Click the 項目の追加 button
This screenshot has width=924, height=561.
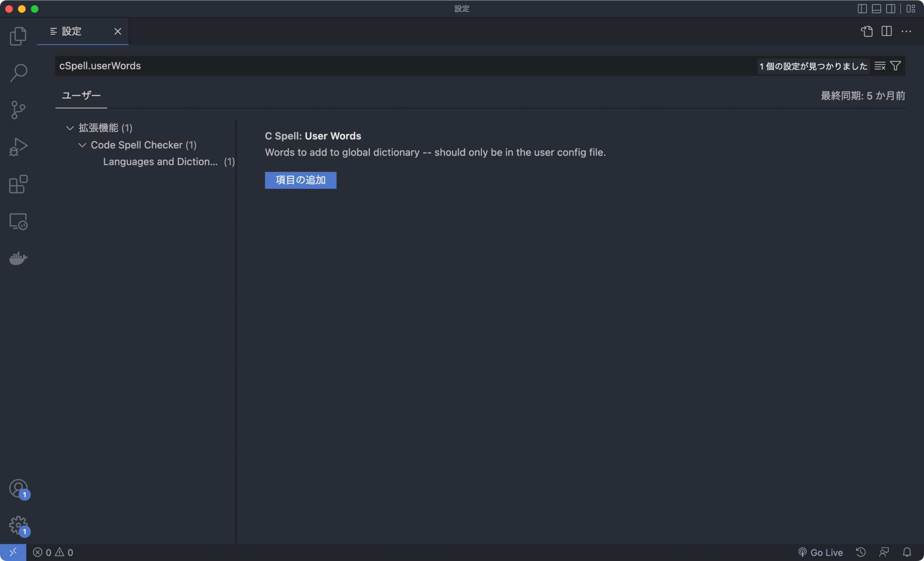point(300,180)
